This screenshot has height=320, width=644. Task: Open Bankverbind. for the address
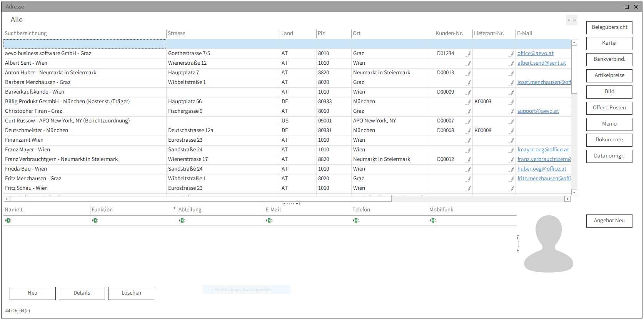pos(609,59)
